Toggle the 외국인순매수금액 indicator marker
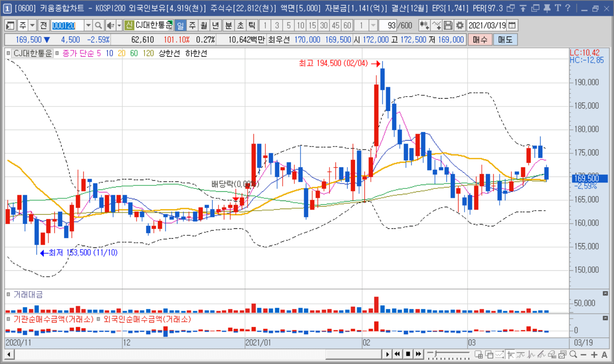This screenshot has height=364, width=614. [x=99, y=319]
